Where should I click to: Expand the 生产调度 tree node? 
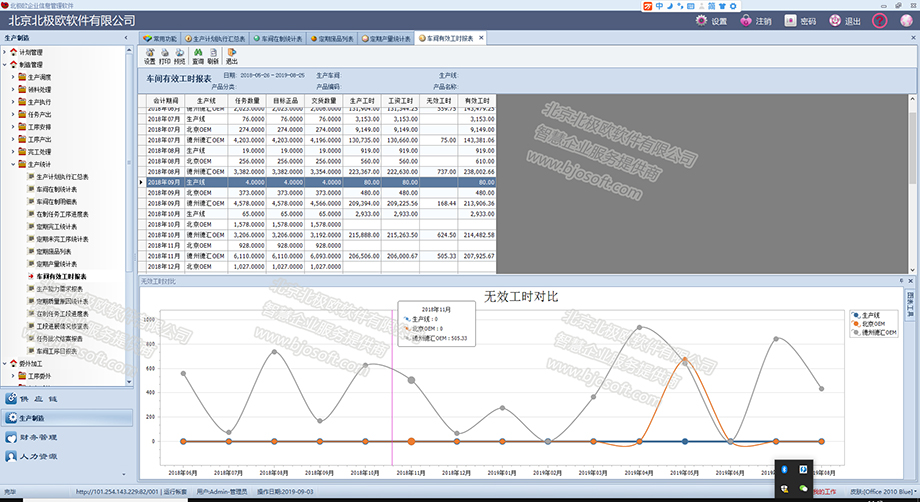click(14, 77)
